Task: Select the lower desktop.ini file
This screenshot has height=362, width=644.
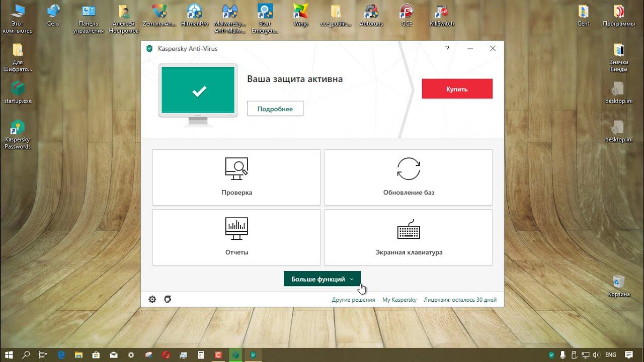Action: tap(619, 131)
